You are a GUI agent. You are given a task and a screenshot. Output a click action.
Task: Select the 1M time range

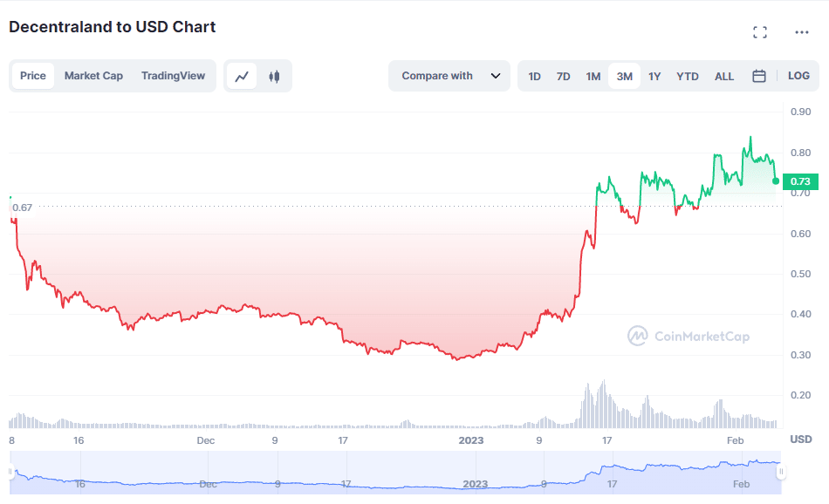pyautogui.click(x=593, y=76)
